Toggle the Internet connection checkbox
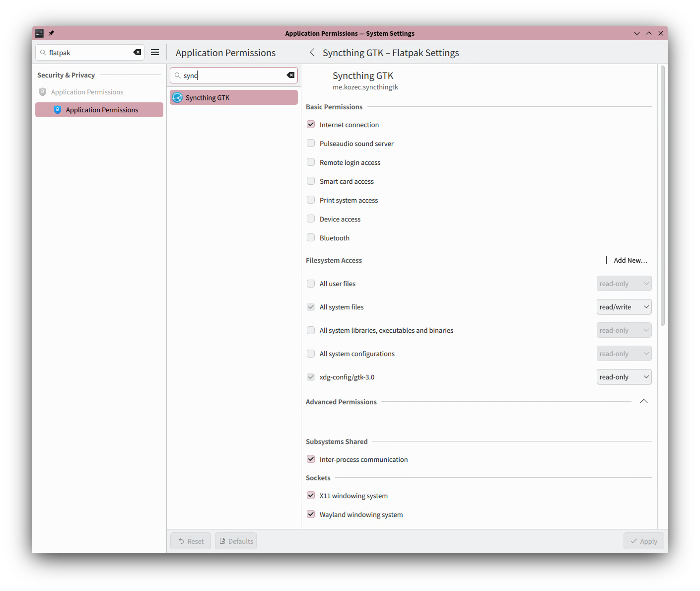Viewport: 700px width, 591px height. pyautogui.click(x=311, y=124)
